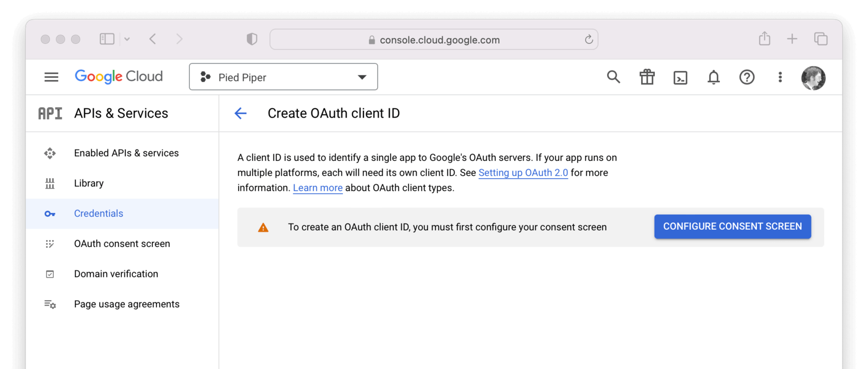Viewport: 868px width, 369px height.
Task: Open the Library section
Action: 123,183
